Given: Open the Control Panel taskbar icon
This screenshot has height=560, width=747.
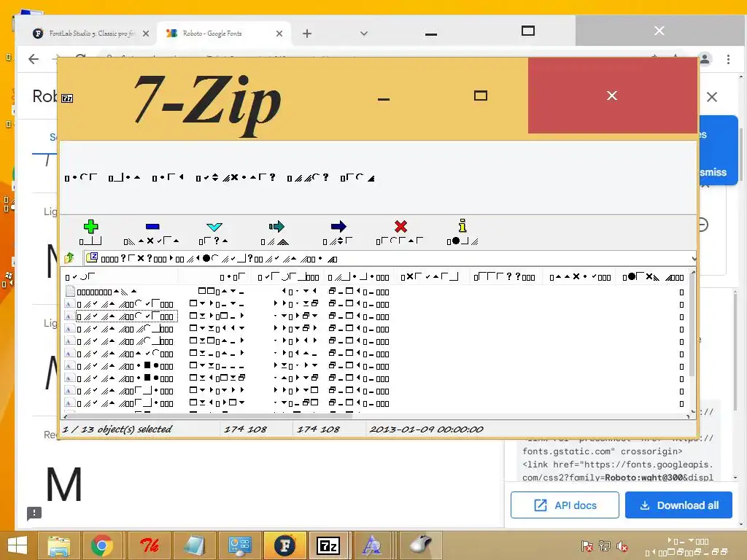Looking at the screenshot, I should pyautogui.click(x=239, y=545).
